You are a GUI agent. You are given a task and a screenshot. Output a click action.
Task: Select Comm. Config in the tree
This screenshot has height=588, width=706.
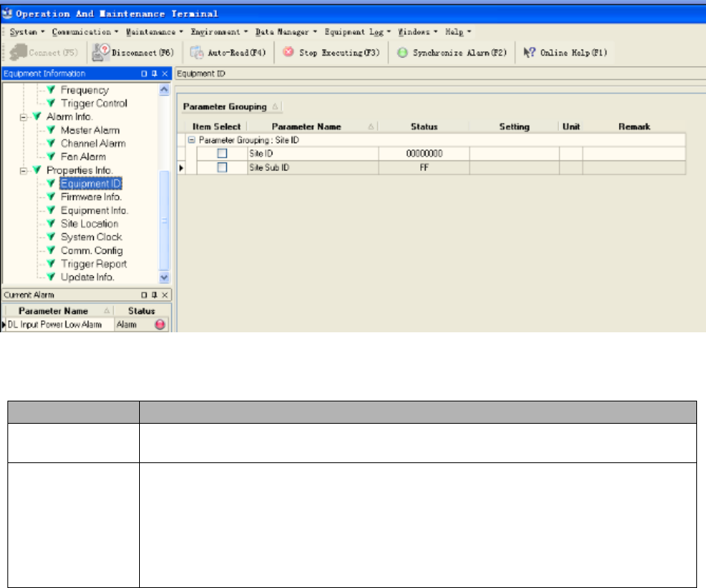point(92,250)
